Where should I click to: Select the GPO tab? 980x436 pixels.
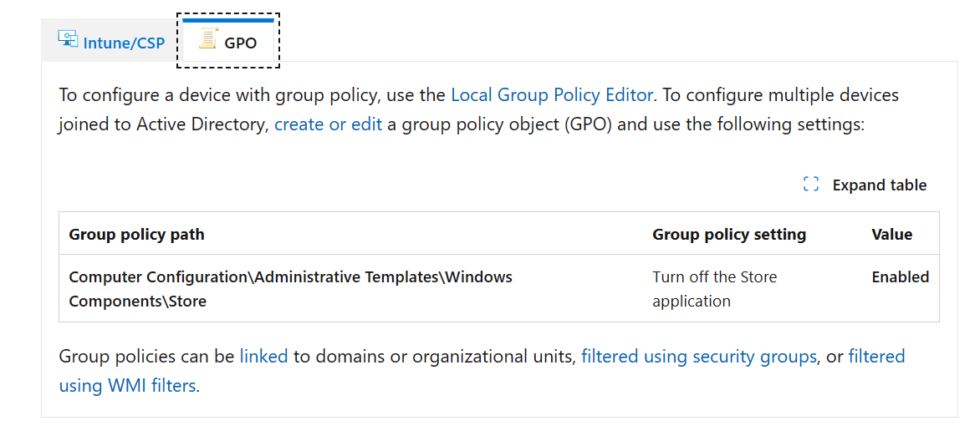(228, 41)
